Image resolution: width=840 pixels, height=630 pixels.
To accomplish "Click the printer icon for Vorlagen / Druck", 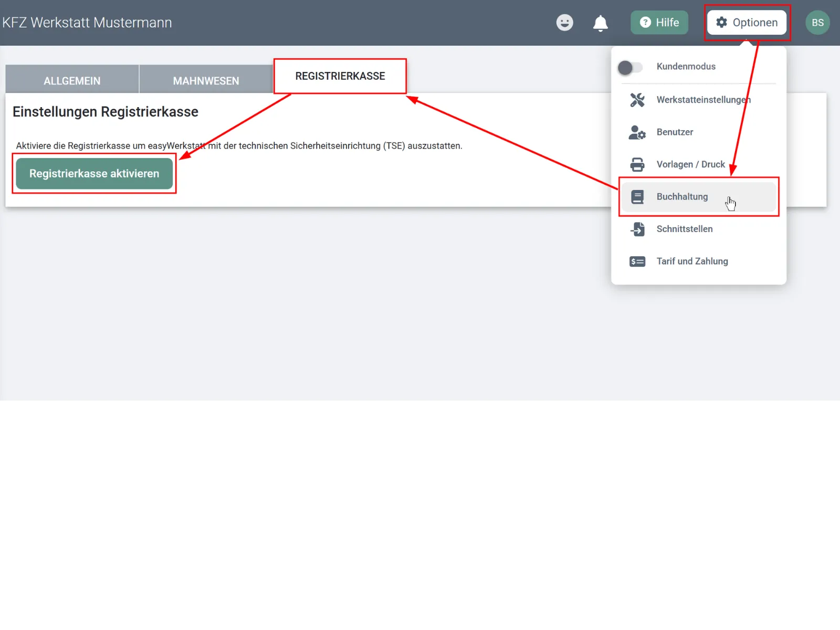I will click(x=637, y=164).
